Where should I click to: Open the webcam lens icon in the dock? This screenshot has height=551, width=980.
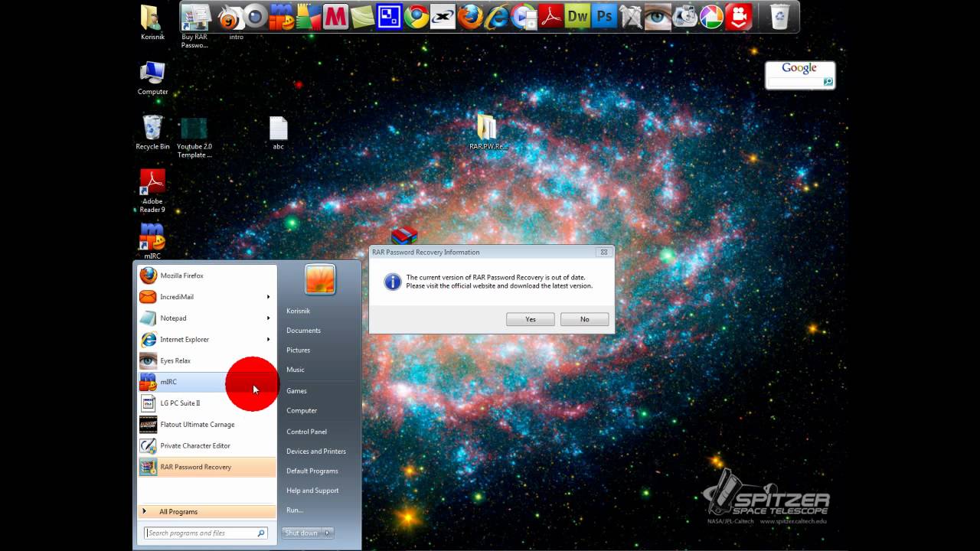tap(255, 16)
